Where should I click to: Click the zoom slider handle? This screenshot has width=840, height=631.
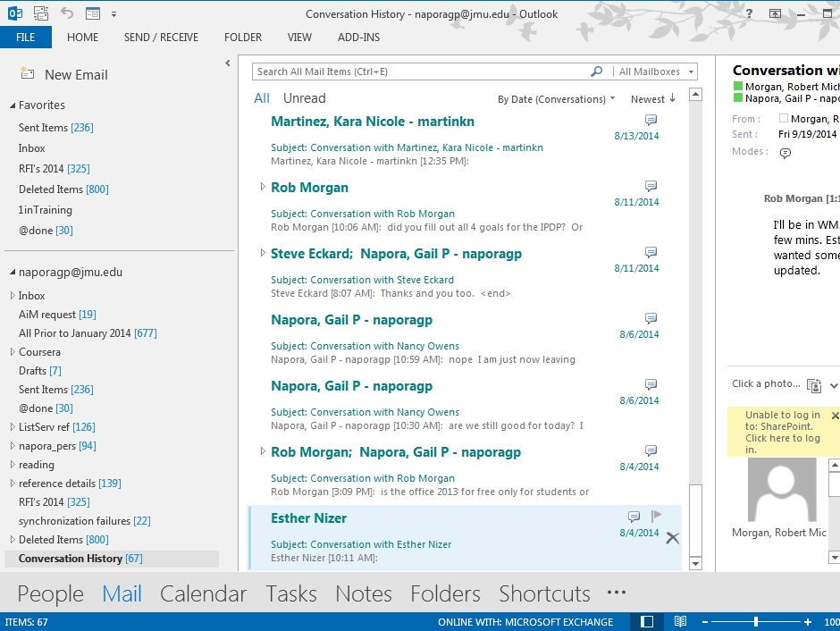click(756, 622)
